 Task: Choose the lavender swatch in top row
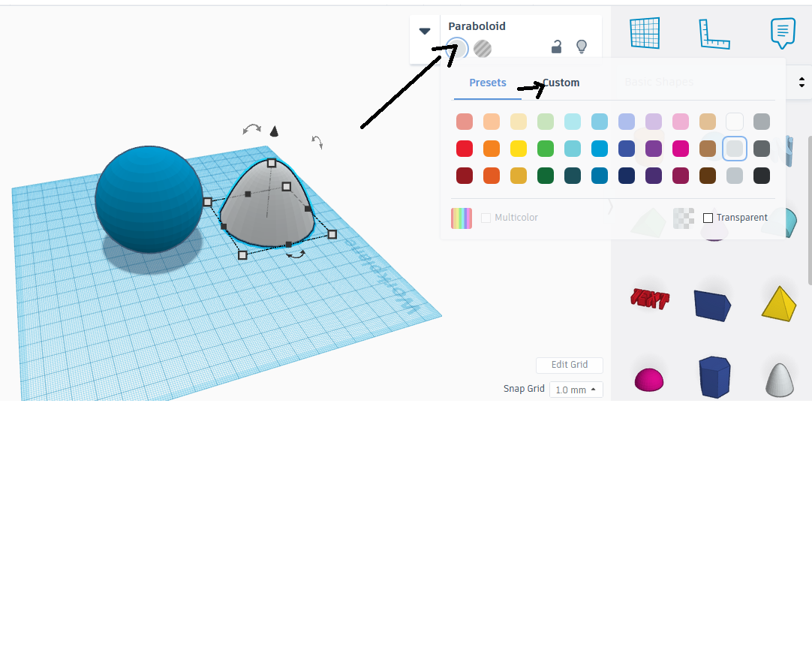coord(654,122)
